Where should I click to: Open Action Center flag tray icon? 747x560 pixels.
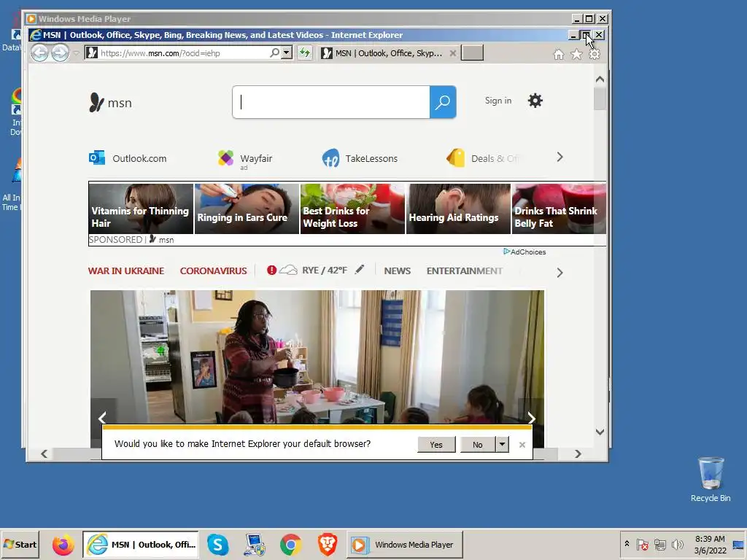[642, 544]
